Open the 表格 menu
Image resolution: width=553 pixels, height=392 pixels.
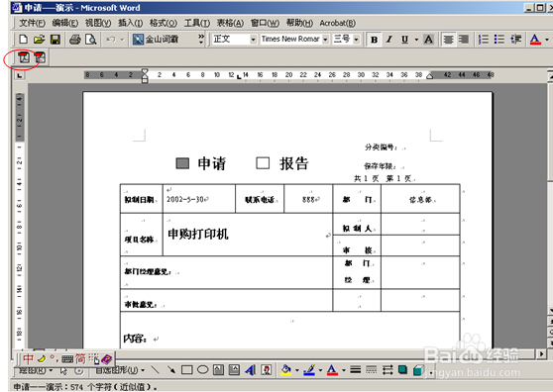click(230, 23)
